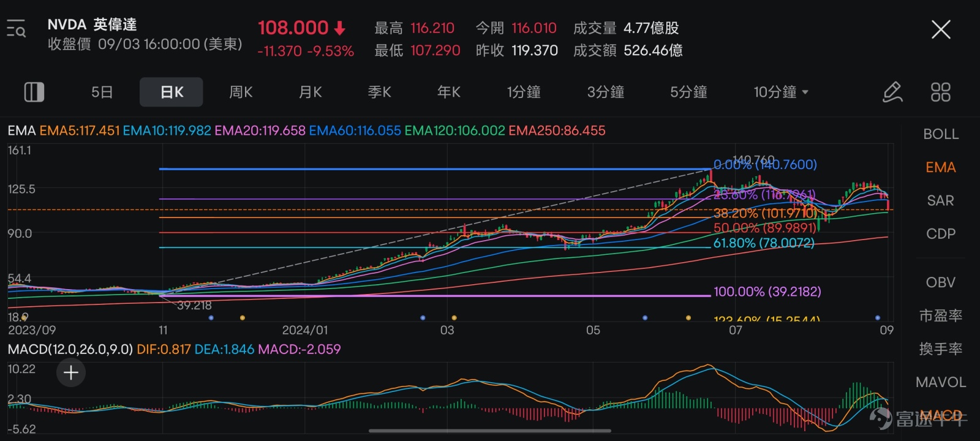
Task: Click the -9.53% change value
Action: pyautogui.click(x=331, y=51)
